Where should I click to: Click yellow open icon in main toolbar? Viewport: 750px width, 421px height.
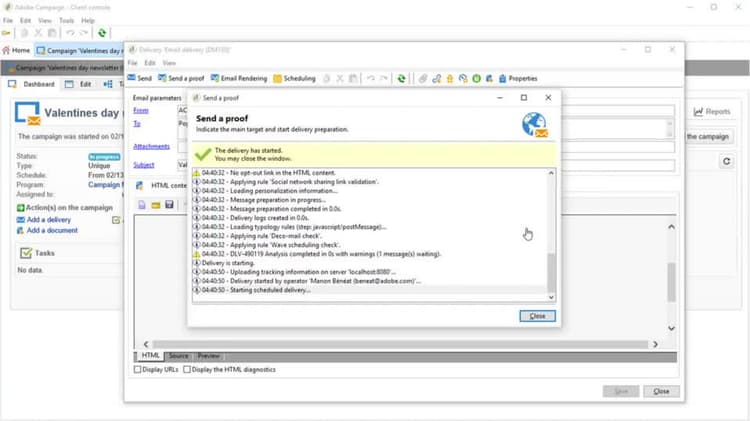click(6, 33)
